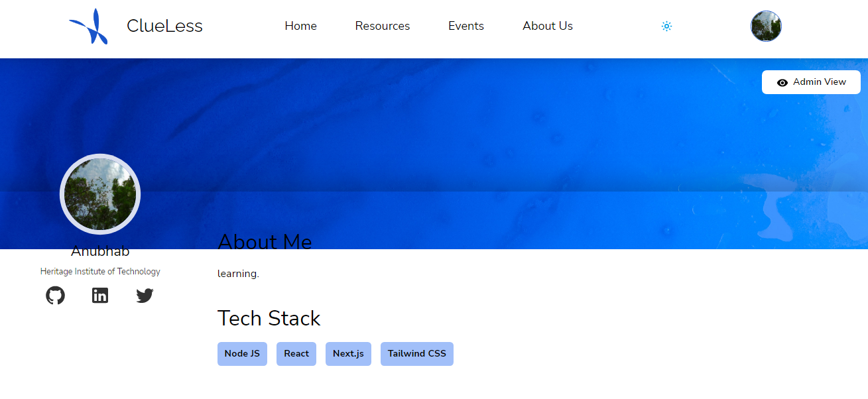The width and height of the screenshot is (868, 399).
Task: Switch to Admin View of the profile
Action: (811, 82)
